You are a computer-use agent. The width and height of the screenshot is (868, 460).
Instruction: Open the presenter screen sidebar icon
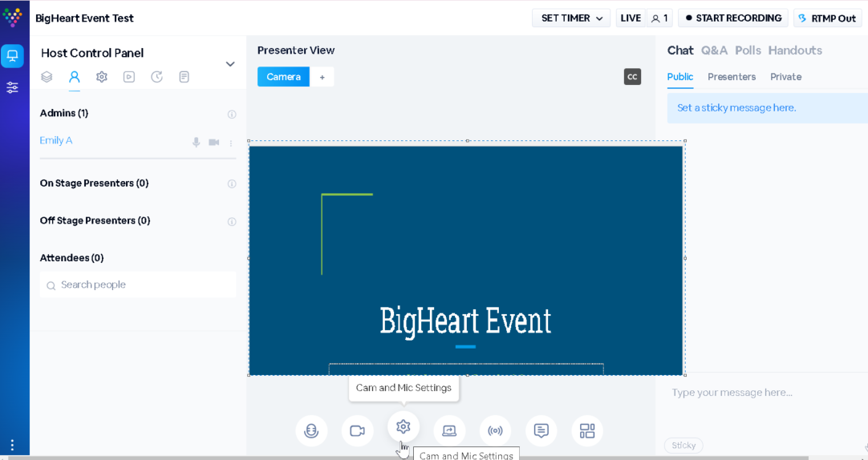[12, 56]
